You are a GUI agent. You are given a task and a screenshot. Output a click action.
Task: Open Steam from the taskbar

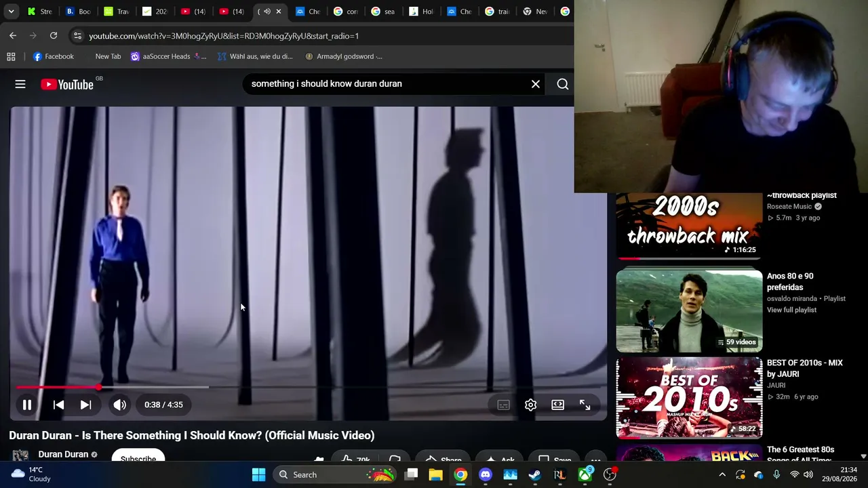535,474
